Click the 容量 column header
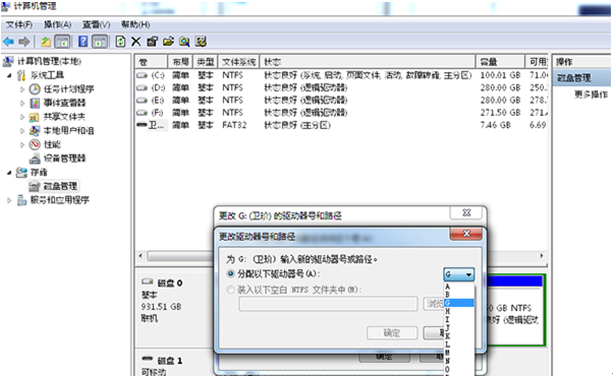Image resolution: width=613 pixels, height=379 pixels. pyautogui.click(x=500, y=62)
